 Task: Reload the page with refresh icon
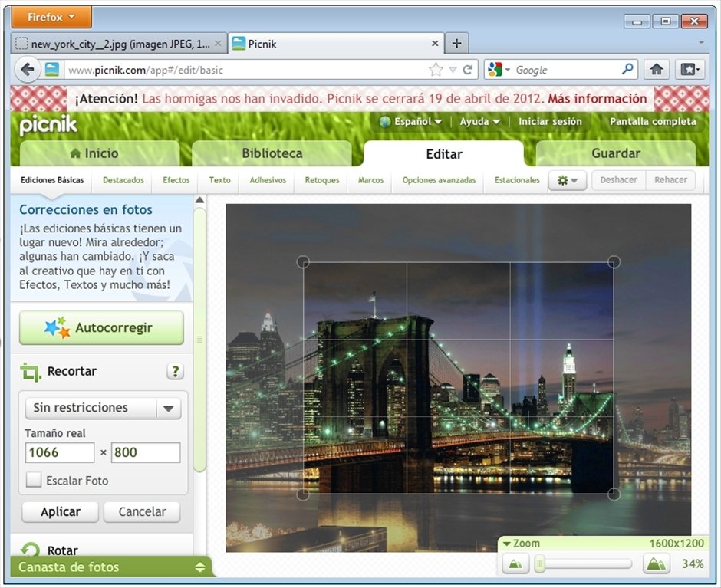(x=468, y=70)
